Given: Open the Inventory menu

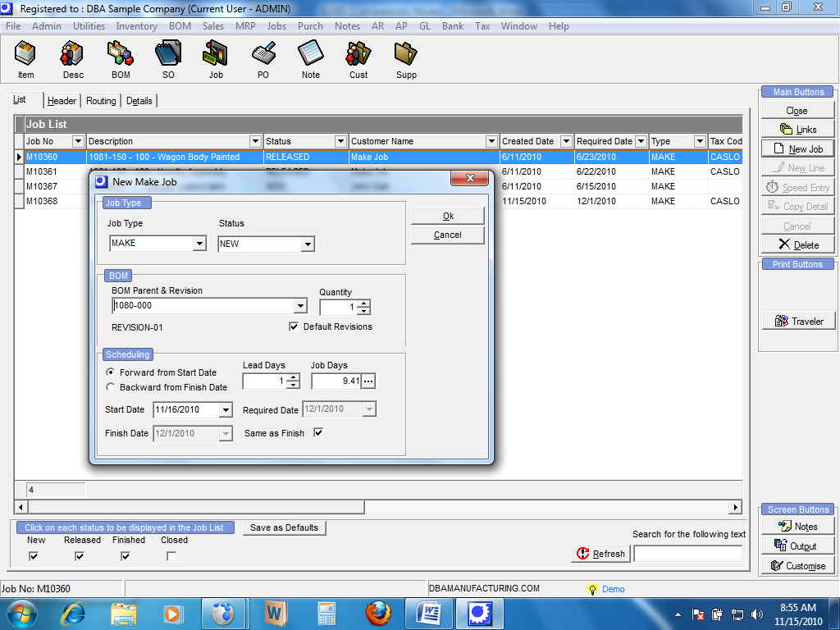Looking at the screenshot, I should (x=136, y=26).
